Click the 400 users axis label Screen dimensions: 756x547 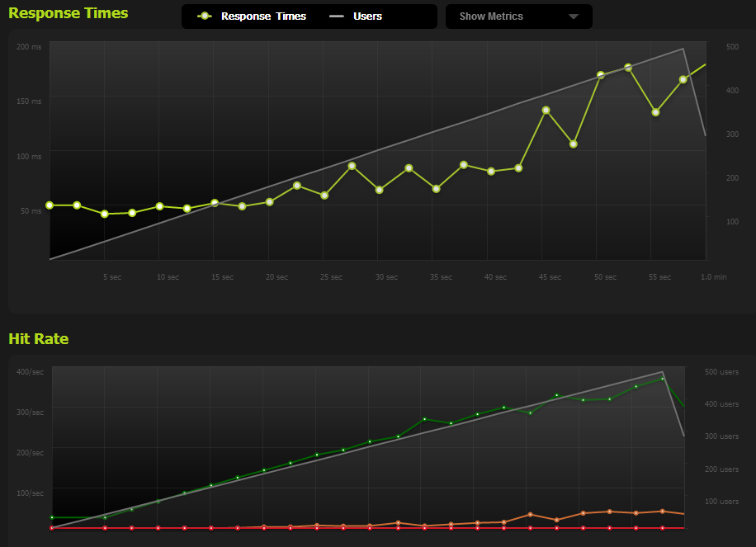point(722,404)
